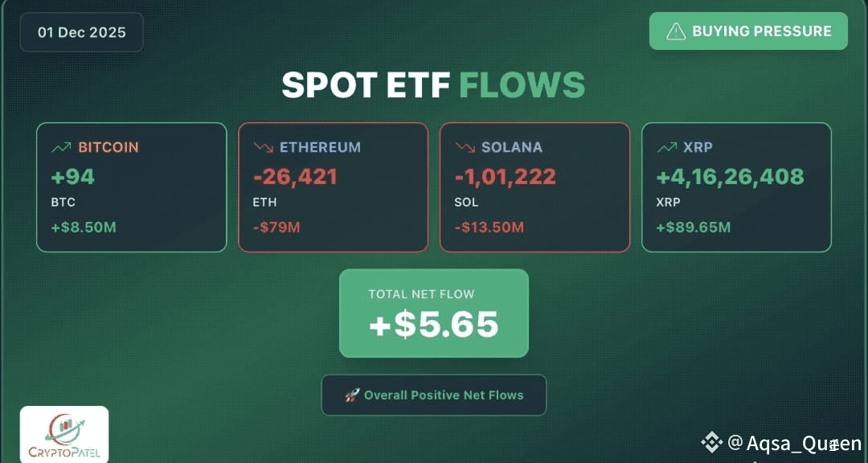
Task: Click the Ethereum downward trend arrow icon
Action: (262, 148)
